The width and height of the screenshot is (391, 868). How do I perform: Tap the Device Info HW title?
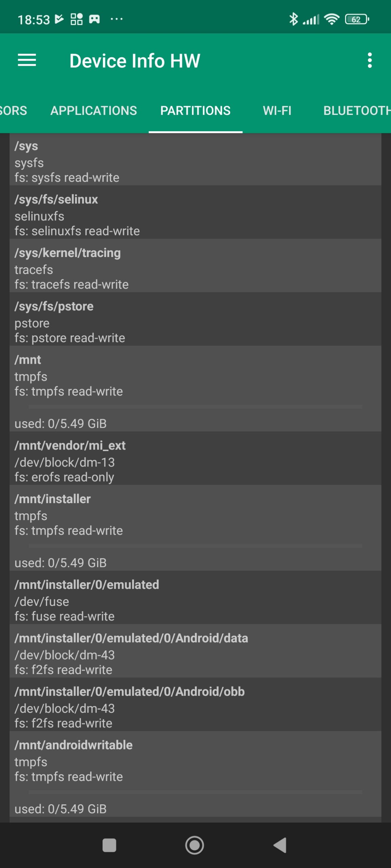(x=135, y=61)
